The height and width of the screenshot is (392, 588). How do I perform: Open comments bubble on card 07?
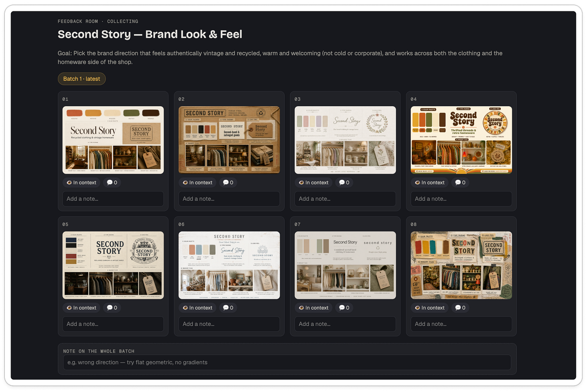[344, 308]
